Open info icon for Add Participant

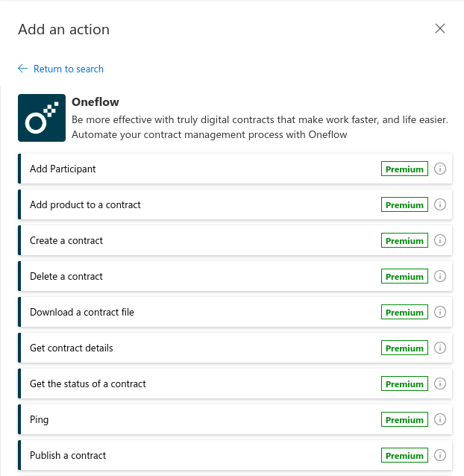click(439, 169)
